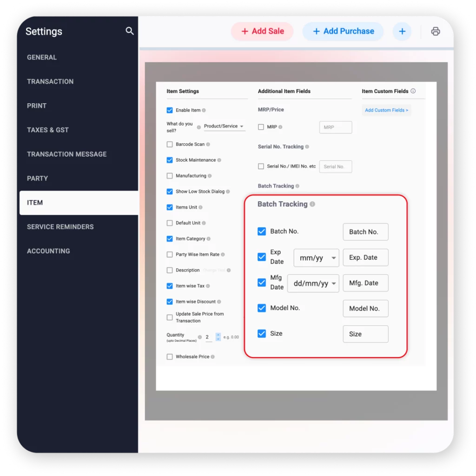Click the info icon beside Stock Maintenance
Screen dimensions: 476x476
[x=219, y=160]
